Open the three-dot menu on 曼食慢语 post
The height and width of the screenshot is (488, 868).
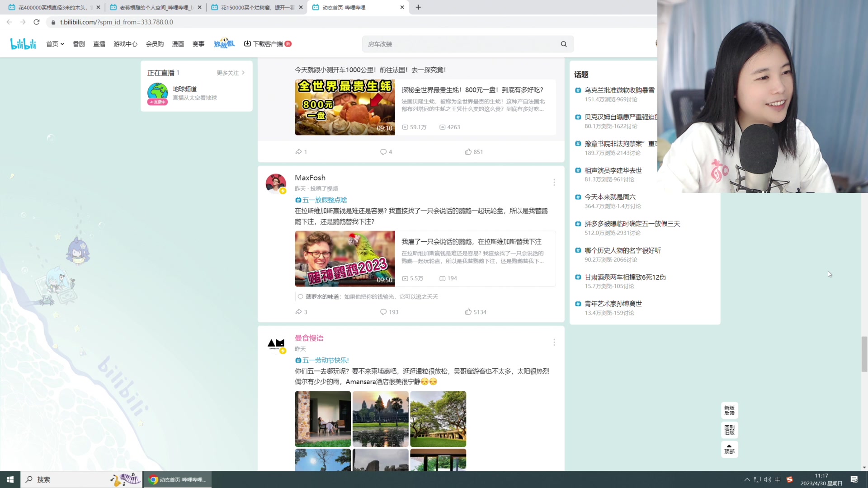[554, 342]
